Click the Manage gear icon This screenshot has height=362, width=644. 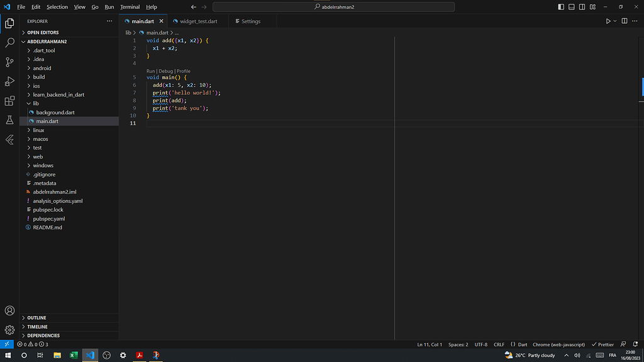point(9,330)
